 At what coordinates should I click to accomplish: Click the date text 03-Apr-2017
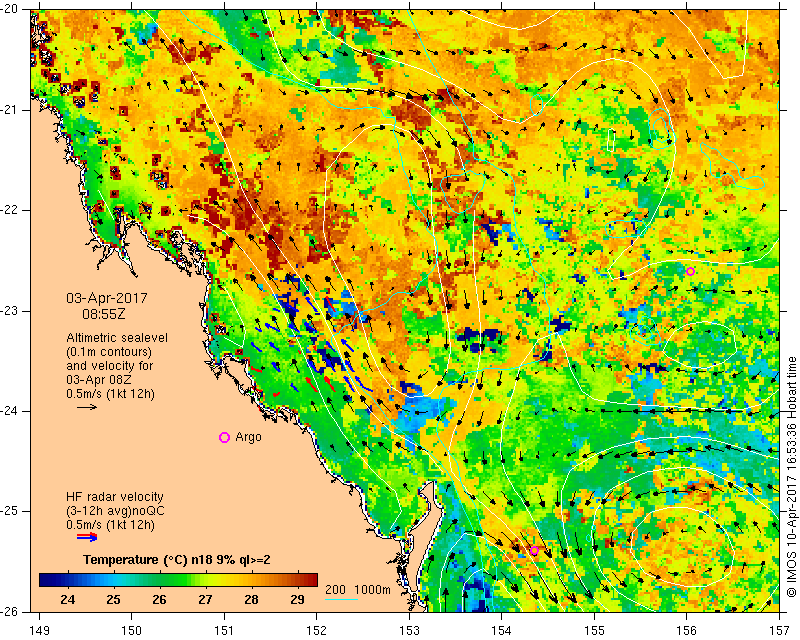point(107,298)
